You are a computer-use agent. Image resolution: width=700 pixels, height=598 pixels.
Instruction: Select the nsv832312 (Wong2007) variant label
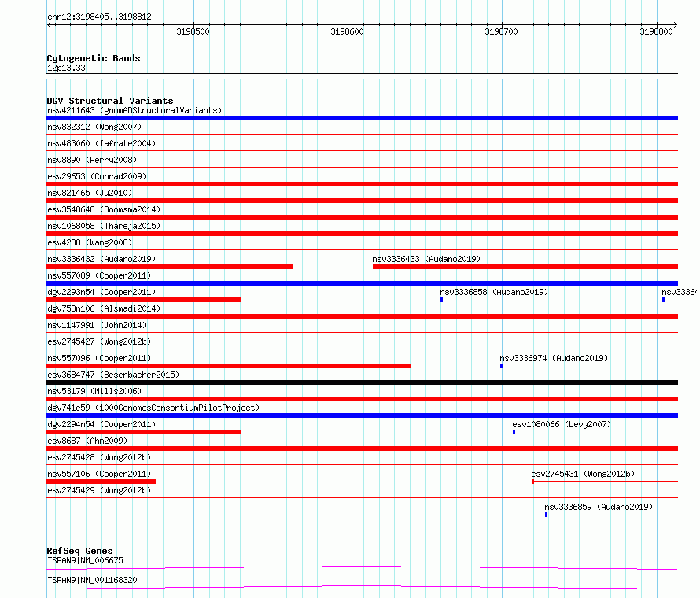(x=94, y=127)
